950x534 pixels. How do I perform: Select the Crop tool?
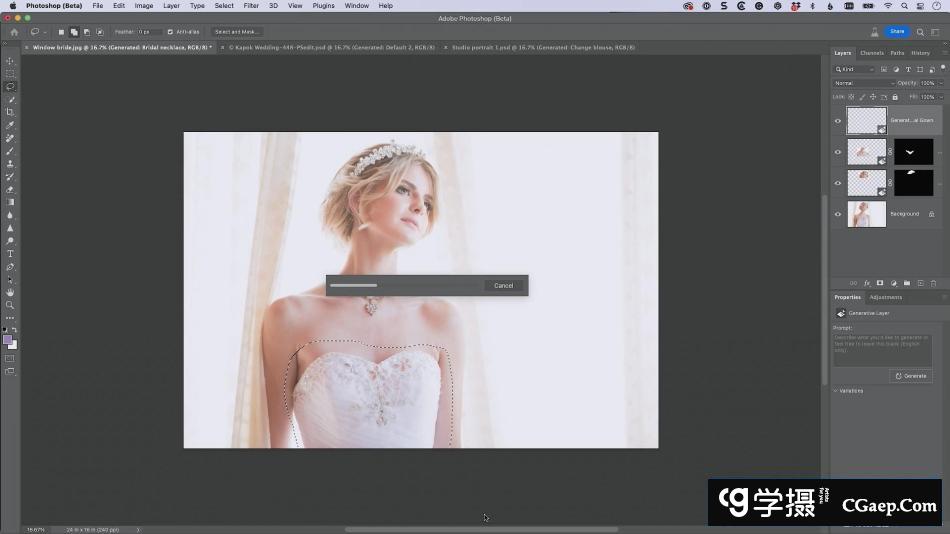10,112
